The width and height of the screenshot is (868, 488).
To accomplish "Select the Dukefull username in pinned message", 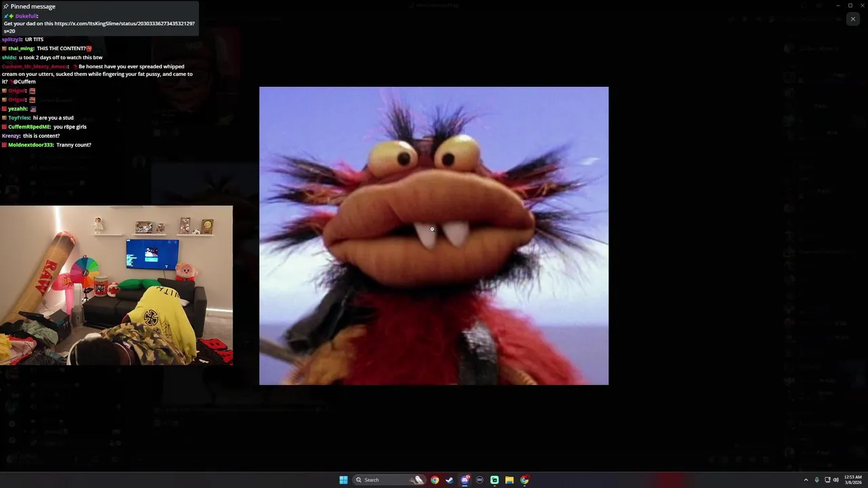I will (26, 16).
